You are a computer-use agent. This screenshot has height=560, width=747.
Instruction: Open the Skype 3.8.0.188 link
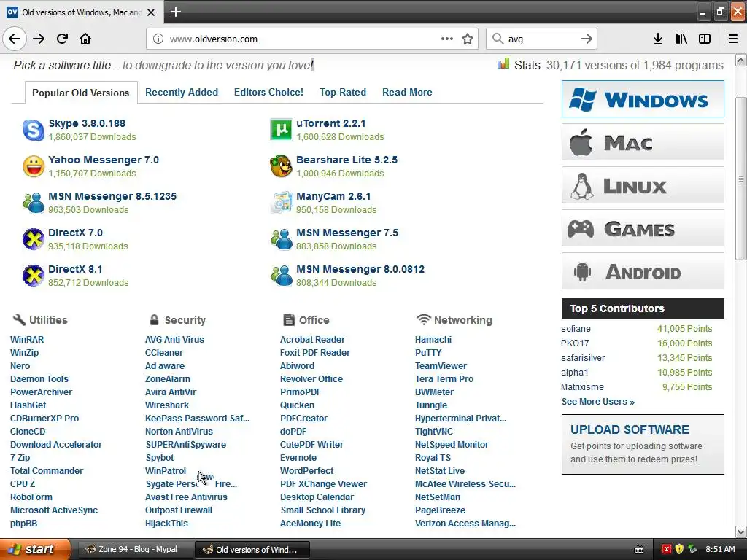click(88, 123)
